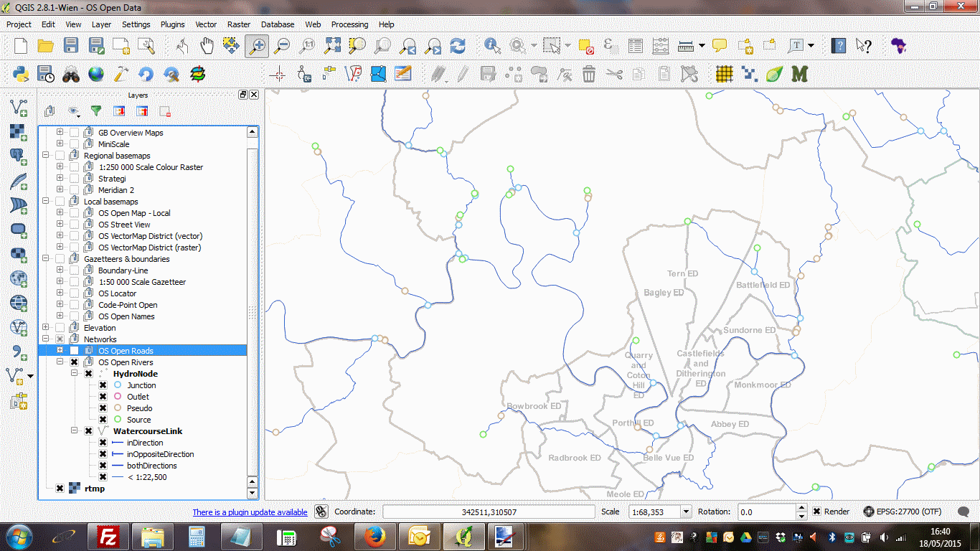Click Toggle Extents and Mouse Position icon

click(321, 512)
